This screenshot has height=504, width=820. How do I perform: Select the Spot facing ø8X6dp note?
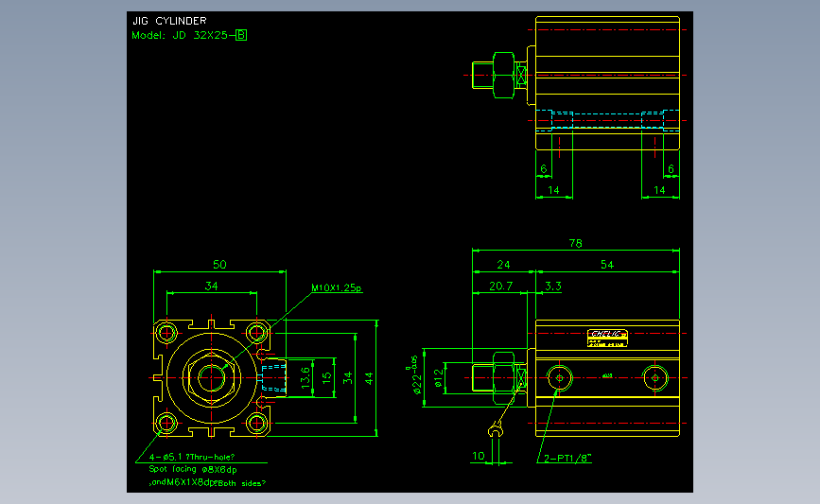point(193,470)
